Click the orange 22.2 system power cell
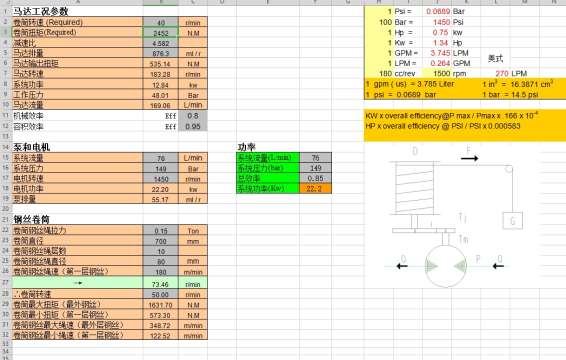 click(x=315, y=188)
